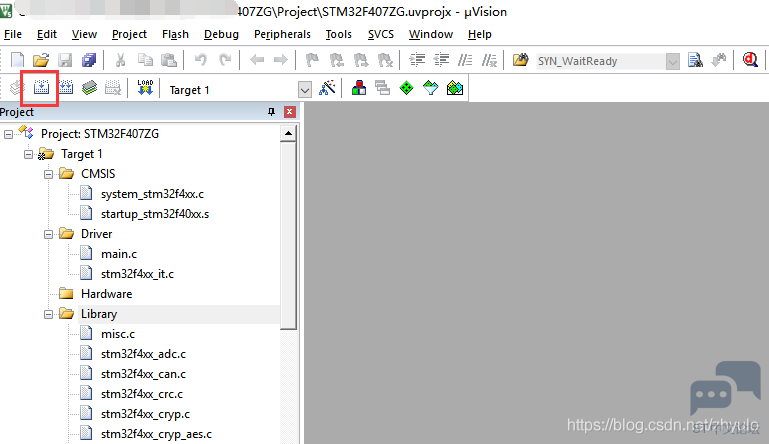This screenshot has width=769, height=444.
Task: Click the Stop build icon
Action: [113, 88]
